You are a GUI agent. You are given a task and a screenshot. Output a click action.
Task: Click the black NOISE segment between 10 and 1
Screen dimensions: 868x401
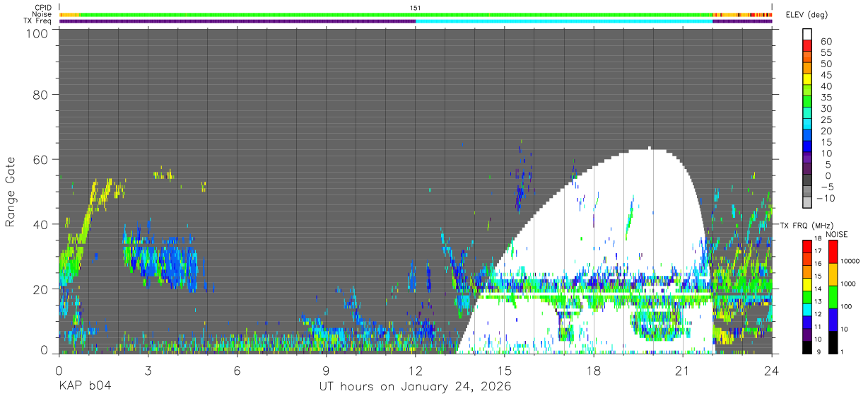[833, 342]
